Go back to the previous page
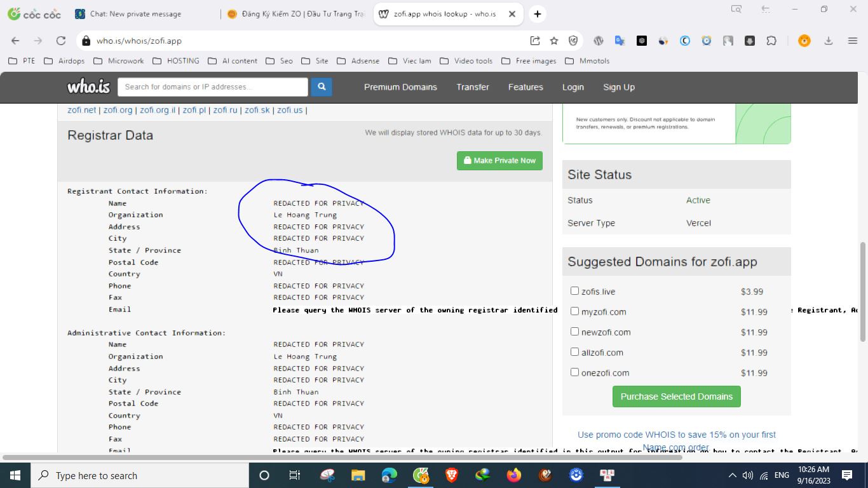Viewport: 868px width, 488px height. (x=15, y=41)
